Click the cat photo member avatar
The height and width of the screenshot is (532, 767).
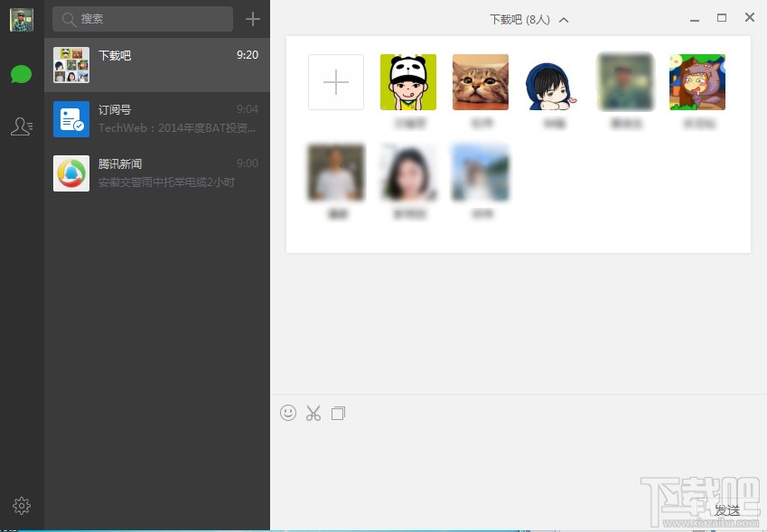[480, 81]
